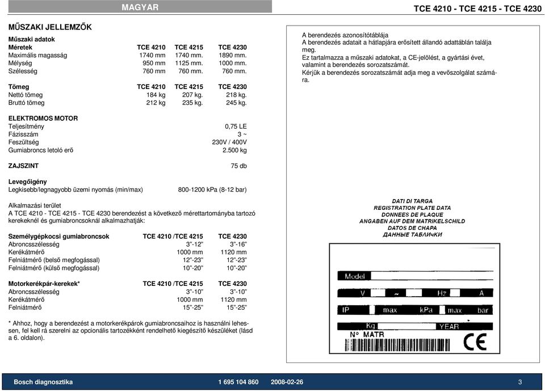Click the Felniátmérő (külső megfogással) label
545x392 pixels.
pyautogui.click(x=54, y=268)
